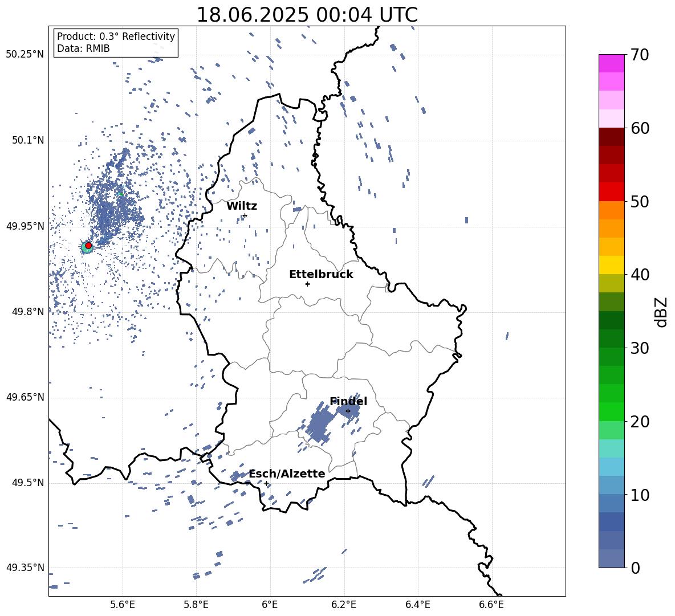Click the dark maroon colorbar swatch below 60
Viewport: 675px width, 616px height.
coord(611,137)
